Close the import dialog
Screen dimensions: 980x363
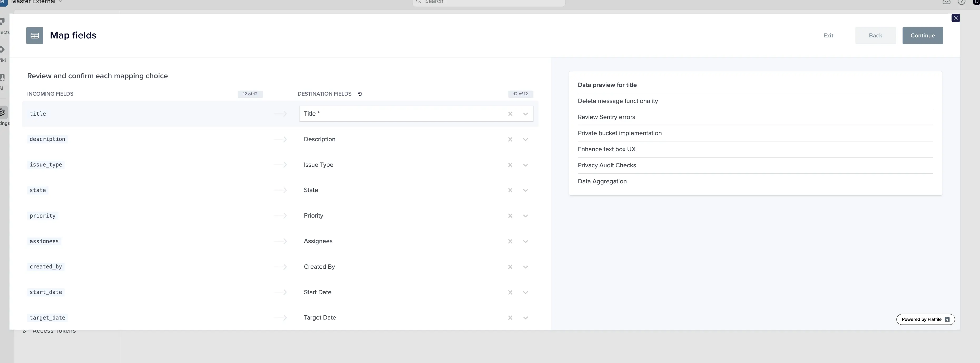[x=955, y=18]
